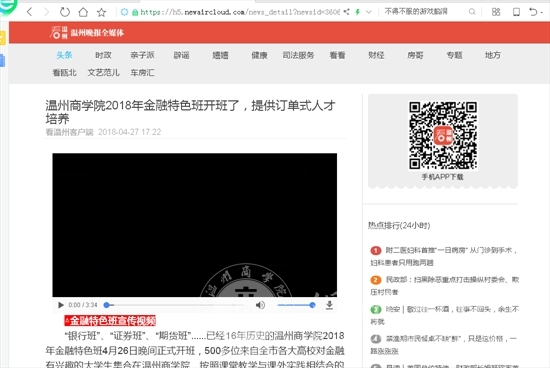Mute the video with the speaker icon
The image size is (550, 368).
point(260,305)
